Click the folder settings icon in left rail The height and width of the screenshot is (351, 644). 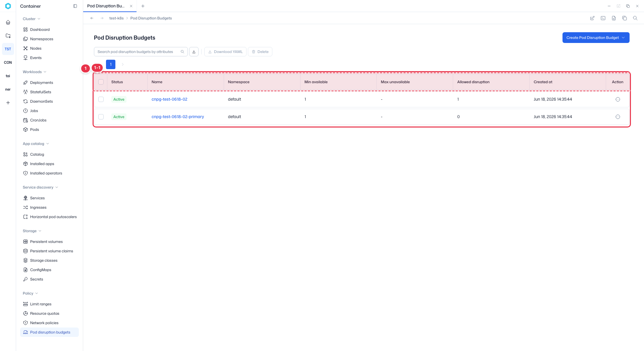pos(8,36)
